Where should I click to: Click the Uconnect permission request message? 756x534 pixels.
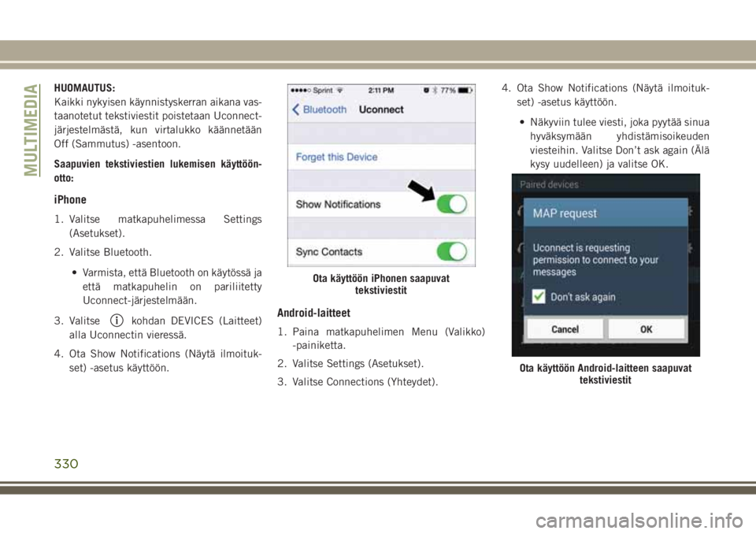595,260
